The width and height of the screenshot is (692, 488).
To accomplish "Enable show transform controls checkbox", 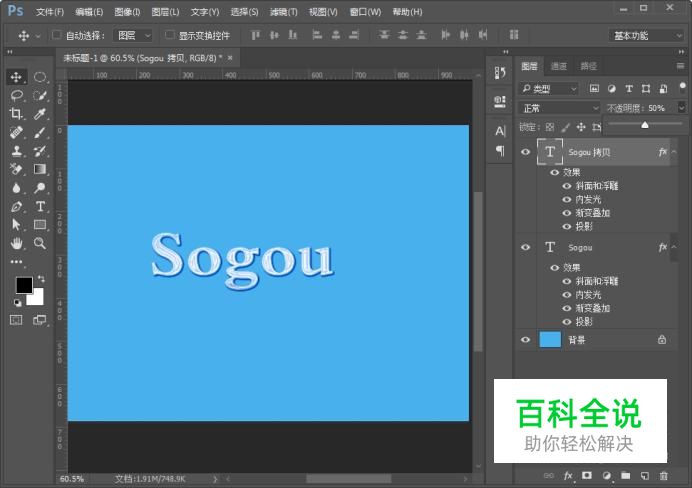I will (169, 35).
